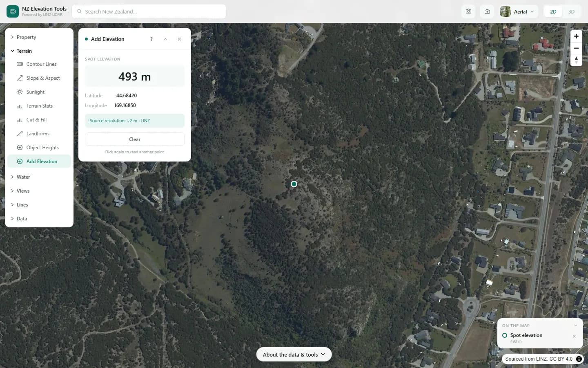
Task: Open the Aerial basemap dropdown
Action: 519,11
